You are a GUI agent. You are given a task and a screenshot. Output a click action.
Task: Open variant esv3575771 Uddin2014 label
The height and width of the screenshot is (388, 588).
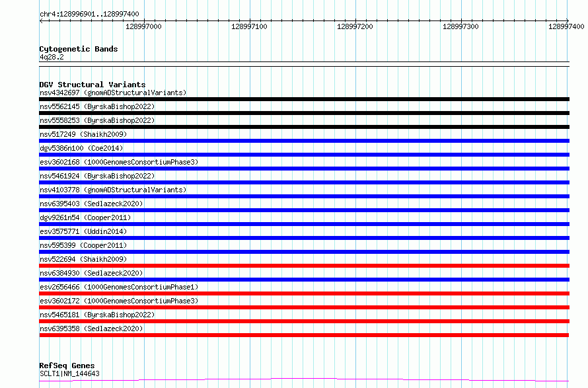click(83, 231)
